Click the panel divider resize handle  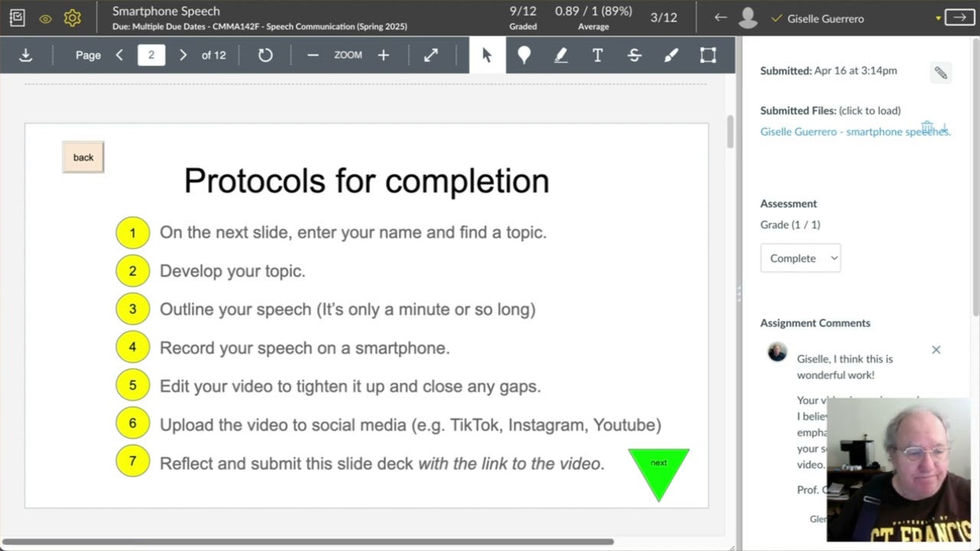(739, 294)
